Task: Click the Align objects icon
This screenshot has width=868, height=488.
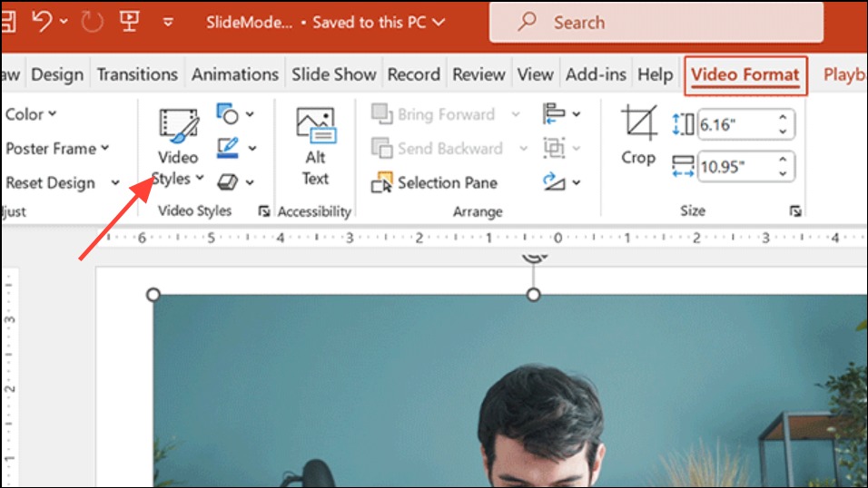Action: (x=553, y=113)
